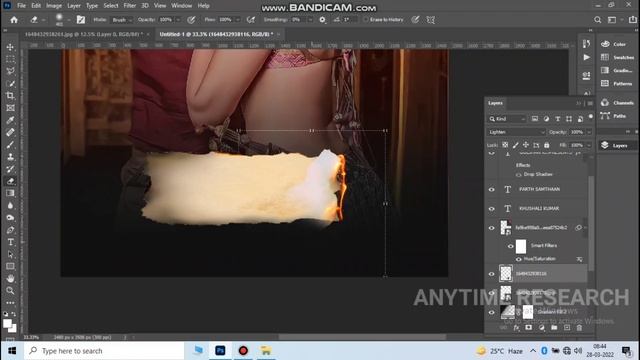Viewport: 640px width, 360px height.
Task: Select the Eraser tool in left toolbar
Action: click(10, 181)
